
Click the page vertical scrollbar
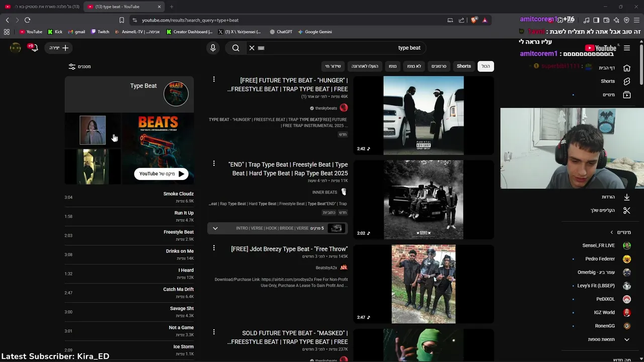641,64
